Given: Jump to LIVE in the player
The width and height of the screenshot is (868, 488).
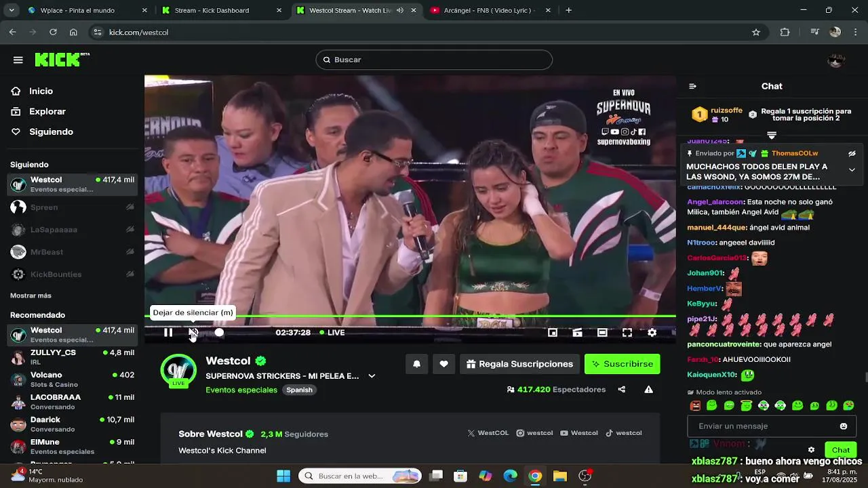Looking at the screenshot, I should coord(332,332).
